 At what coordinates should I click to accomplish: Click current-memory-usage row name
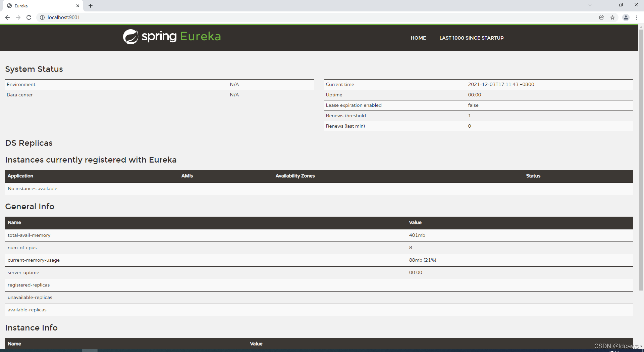coord(34,260)
